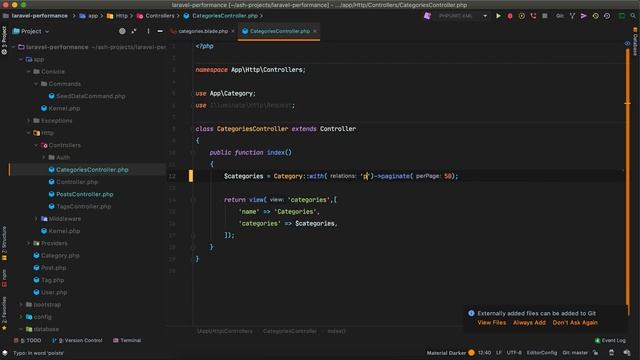Collapse the laravel-performance root folder
640x360 pixels.
tap(13, 47)
